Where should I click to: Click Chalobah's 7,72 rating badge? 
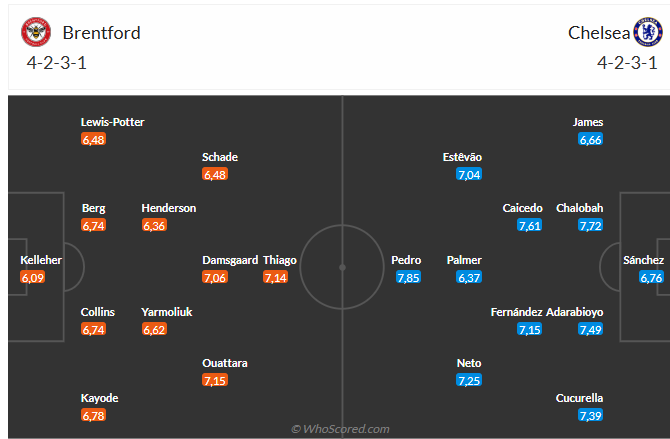(590, 225)
